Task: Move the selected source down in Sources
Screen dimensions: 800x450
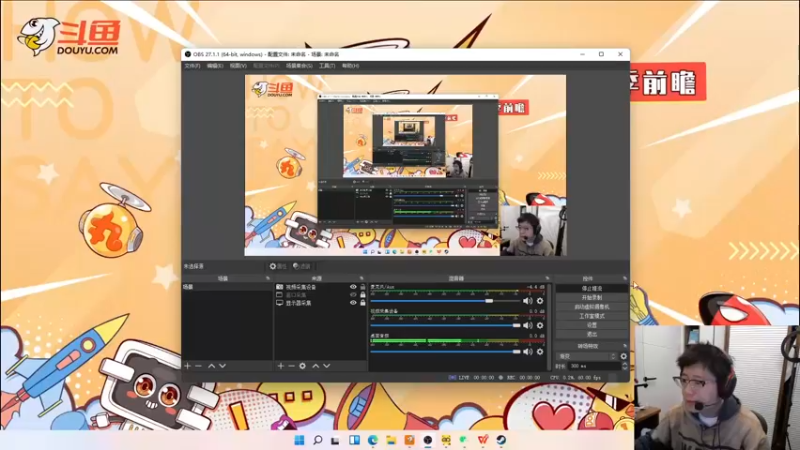Action: [x=327, y=366]
